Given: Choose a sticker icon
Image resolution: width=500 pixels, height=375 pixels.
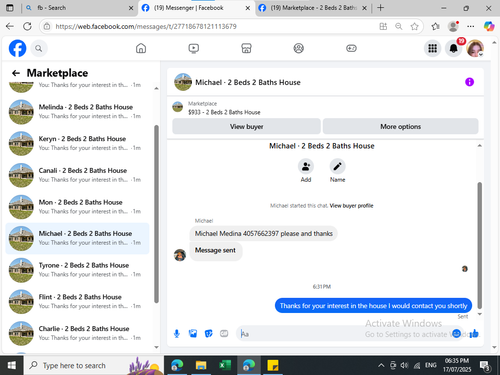Looking at the screenshot, I should pyautogui.click(x=208, y=333).
